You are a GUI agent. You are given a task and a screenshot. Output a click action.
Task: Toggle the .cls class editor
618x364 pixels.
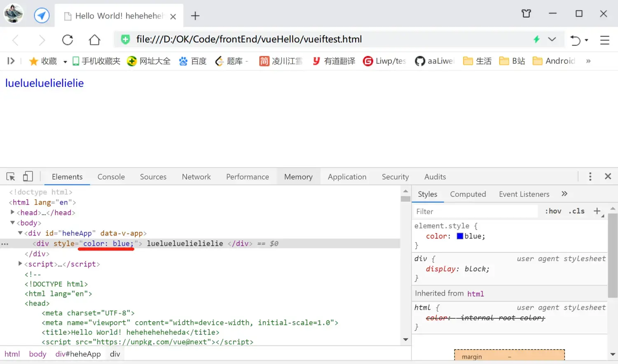point(576,211)
